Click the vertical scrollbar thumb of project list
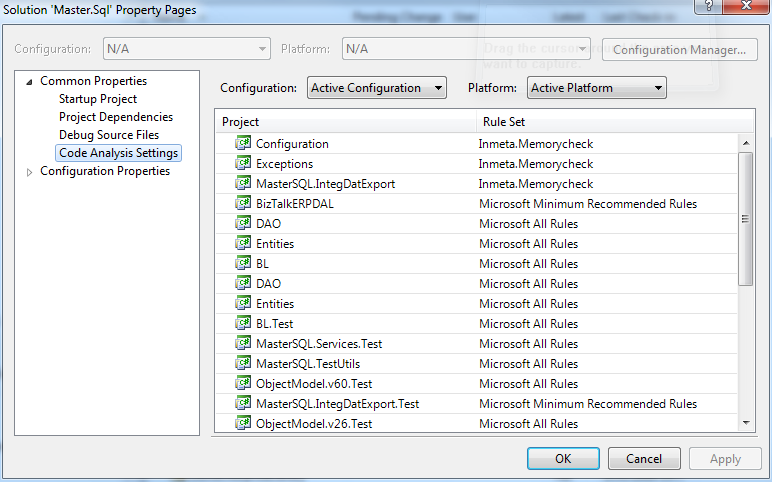This screenshot has height=482, width=772. tap(746, 219)
